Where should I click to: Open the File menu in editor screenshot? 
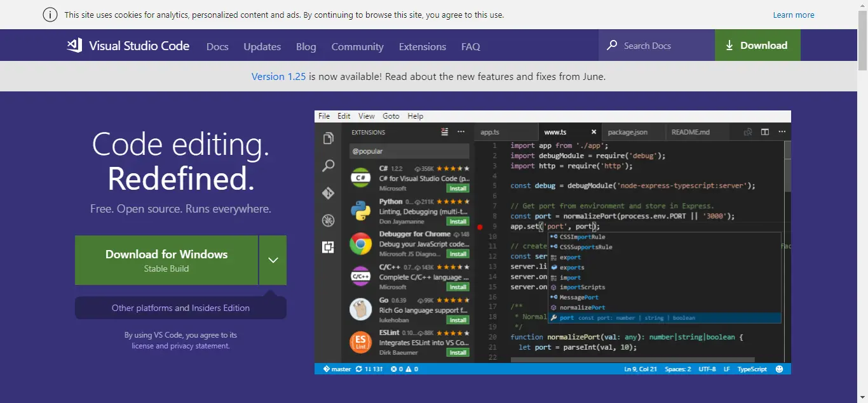point(324,116)
